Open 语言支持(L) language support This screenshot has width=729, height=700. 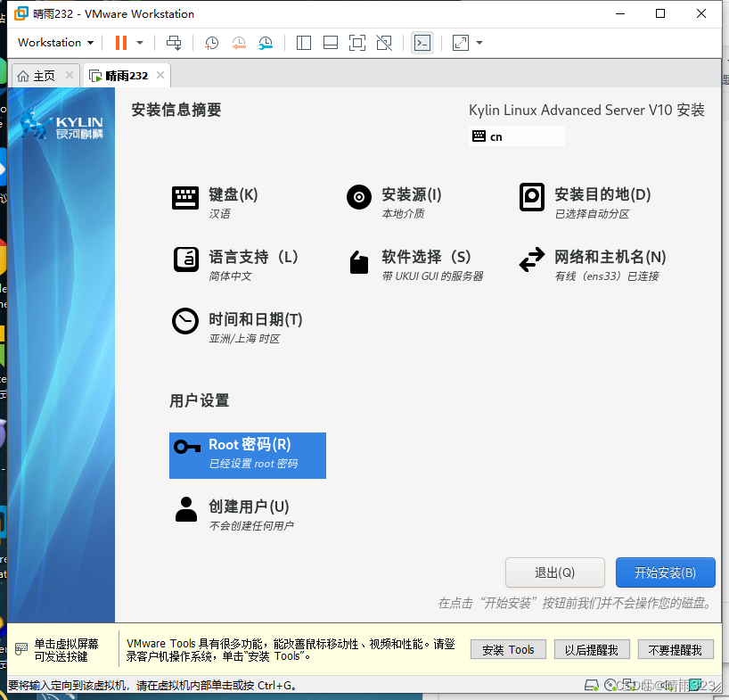click(x=235, y=264)
